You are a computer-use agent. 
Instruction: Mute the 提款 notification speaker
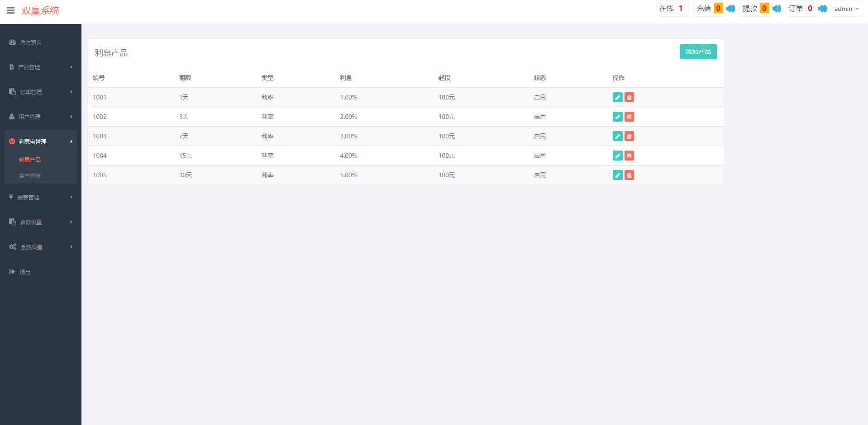777,9
